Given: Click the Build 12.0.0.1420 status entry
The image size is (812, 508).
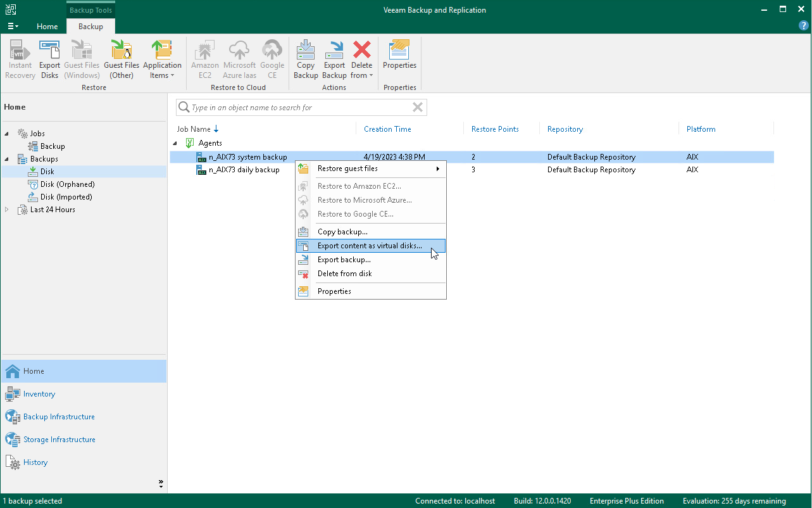Looking at the screenshot, I should pyautogui.click(x=542, y=501).
